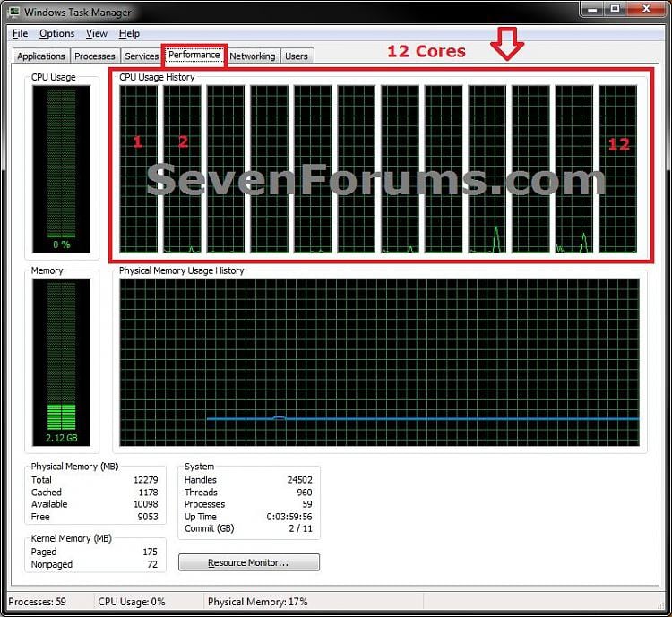Close the Task Manager window
672x617 pixels.
click(646, 9)
